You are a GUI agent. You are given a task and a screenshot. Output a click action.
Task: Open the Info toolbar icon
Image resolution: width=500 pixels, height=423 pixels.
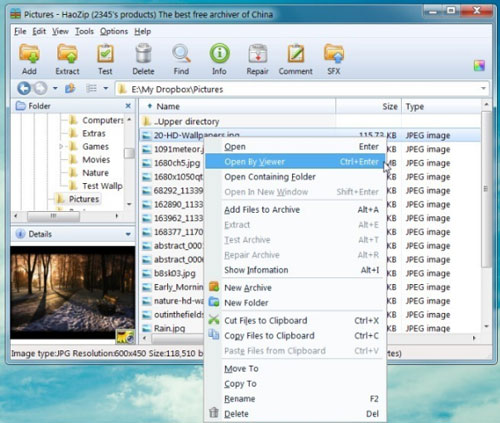(x=219, y=53)
